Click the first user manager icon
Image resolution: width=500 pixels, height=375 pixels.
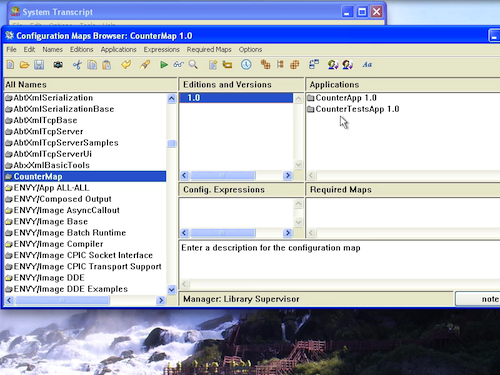pos(333,64)
